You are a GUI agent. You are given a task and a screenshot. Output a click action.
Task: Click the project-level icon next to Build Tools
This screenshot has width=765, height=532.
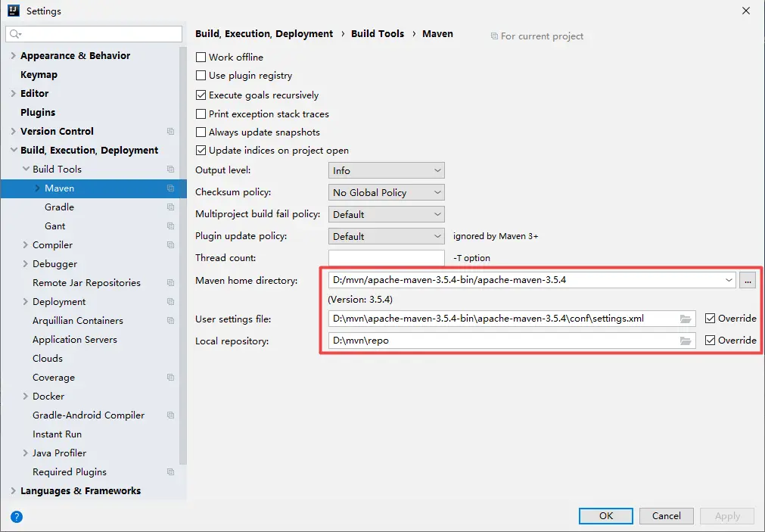click(170, 169)
